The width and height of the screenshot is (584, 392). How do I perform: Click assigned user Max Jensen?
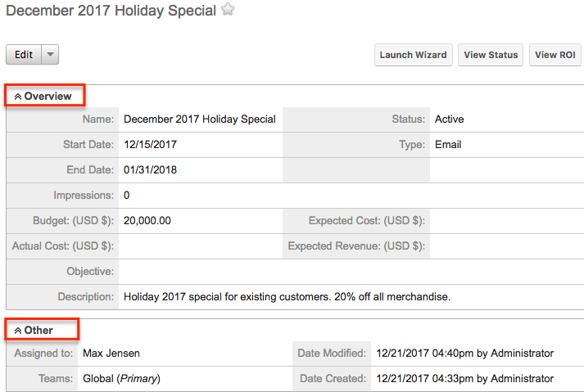point(111,354)
